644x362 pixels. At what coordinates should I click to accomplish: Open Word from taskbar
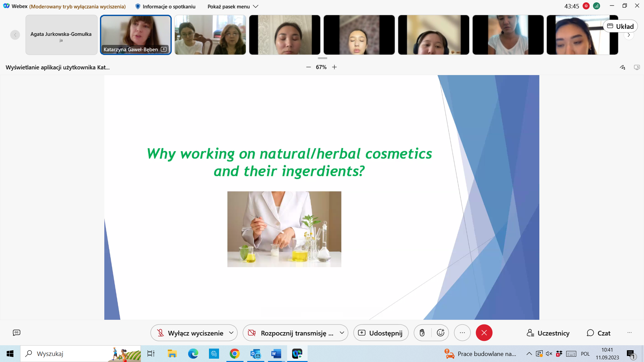click(276, 354)
